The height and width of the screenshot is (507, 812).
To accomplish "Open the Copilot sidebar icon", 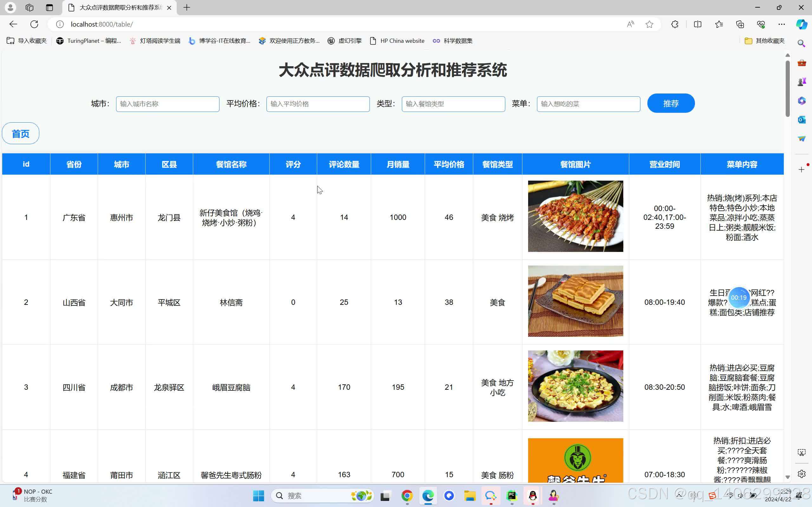I will 802,24.
